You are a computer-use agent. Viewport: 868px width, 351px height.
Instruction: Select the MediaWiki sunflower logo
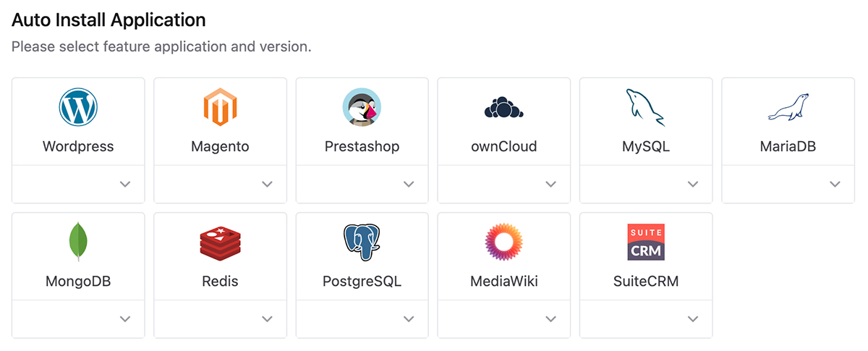point(503,242)
